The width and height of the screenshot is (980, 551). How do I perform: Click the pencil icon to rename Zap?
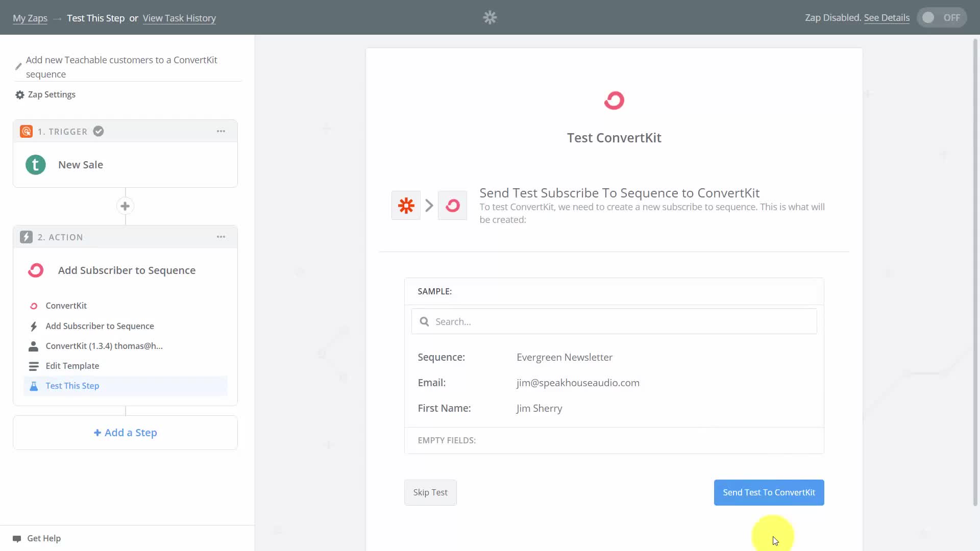[x=18, y=67]
